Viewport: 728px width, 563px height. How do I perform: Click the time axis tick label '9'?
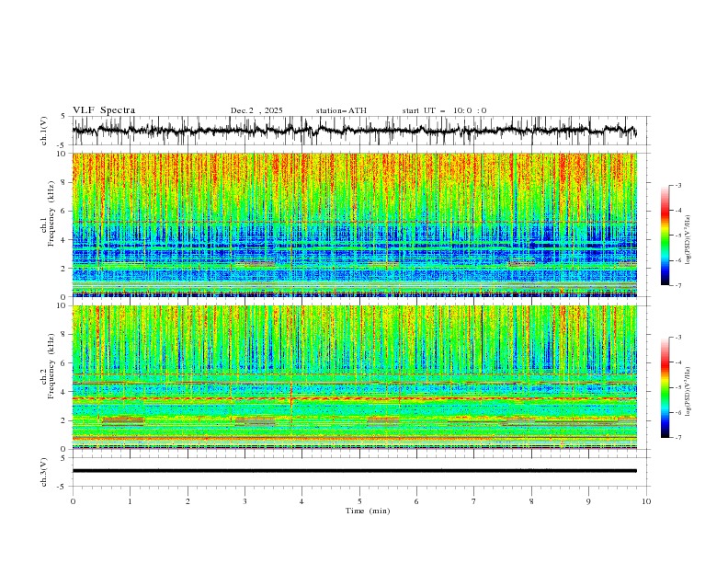[x=588, y=501]
